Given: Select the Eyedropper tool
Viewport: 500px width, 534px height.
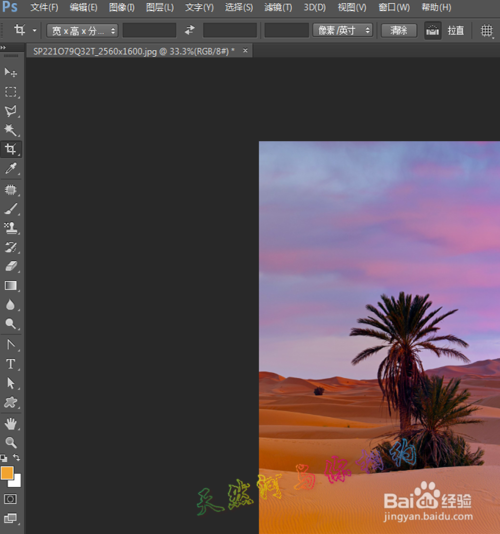Looking at the screenshot, I should [x=11, y=168].
